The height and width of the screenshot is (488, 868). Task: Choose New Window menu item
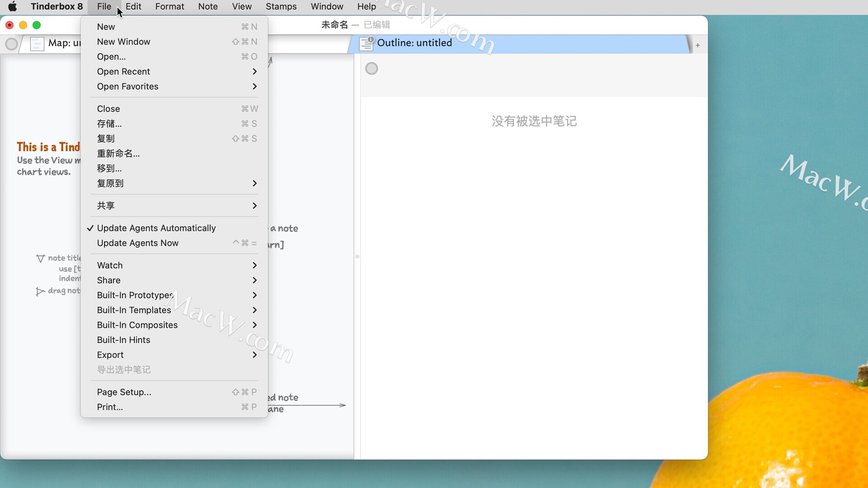(174, 42)
